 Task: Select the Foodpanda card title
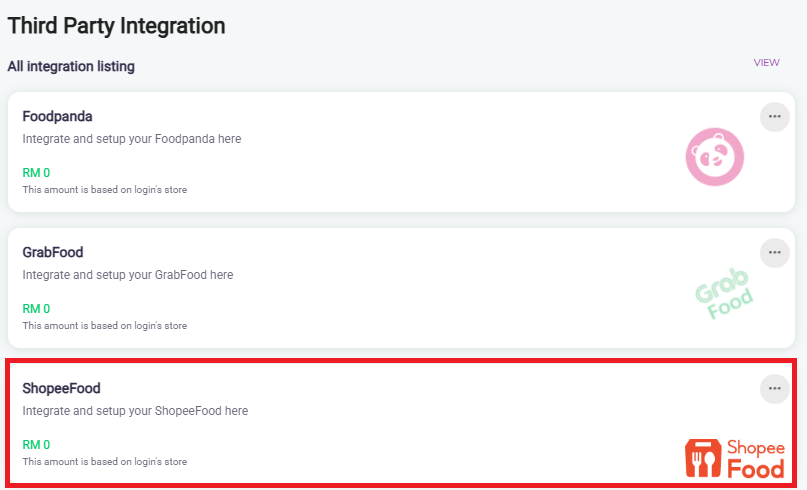(57, 117)
